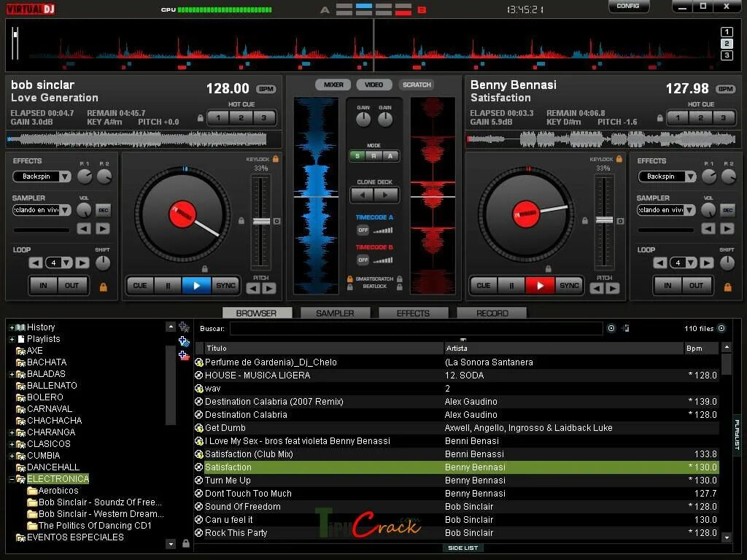747x560 pixels.
Task: Open the CONFIG settings button
Action: point(628,6)
